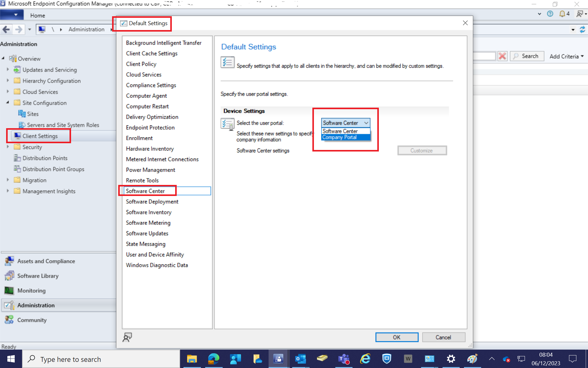Open Delivery Optimization settings
Viewport: 588px width, 368px height.
click(152, 117)
